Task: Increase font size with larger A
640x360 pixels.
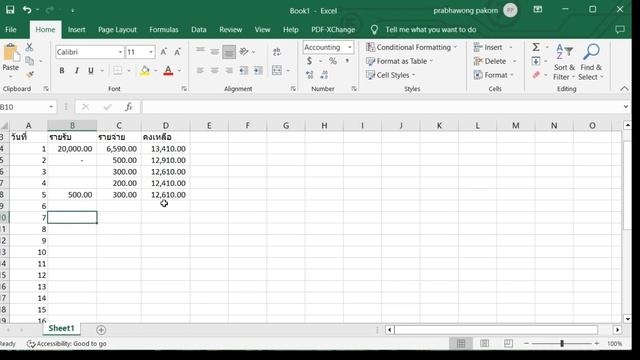Action: [x=163, y=52]
